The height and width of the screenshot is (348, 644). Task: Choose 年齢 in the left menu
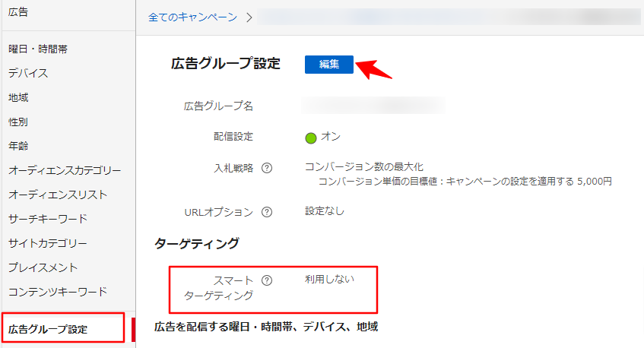click(x=19, y=146)
